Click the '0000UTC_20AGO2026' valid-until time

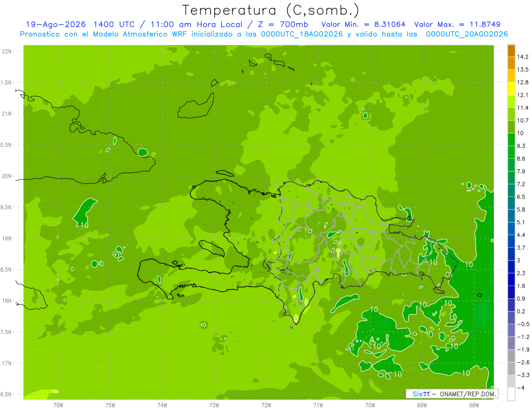pyautogui.click(x=467, y=34)
